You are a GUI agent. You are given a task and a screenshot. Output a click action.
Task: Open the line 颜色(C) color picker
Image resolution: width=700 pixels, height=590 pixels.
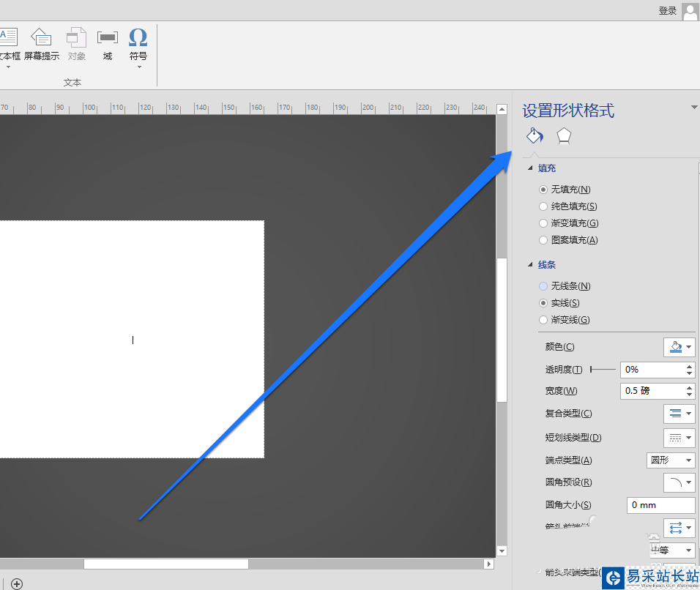pos(679,347)
